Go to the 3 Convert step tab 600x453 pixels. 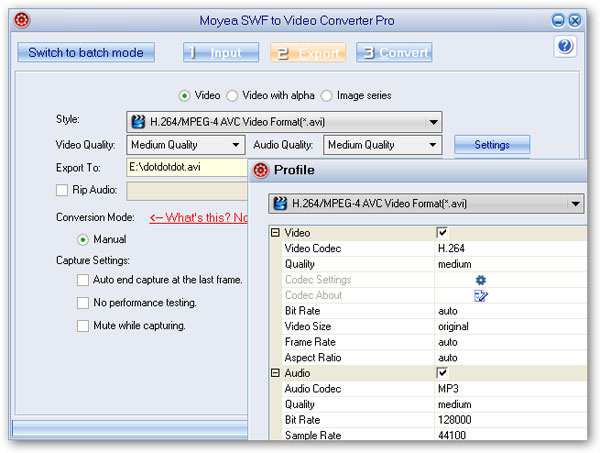394,52
